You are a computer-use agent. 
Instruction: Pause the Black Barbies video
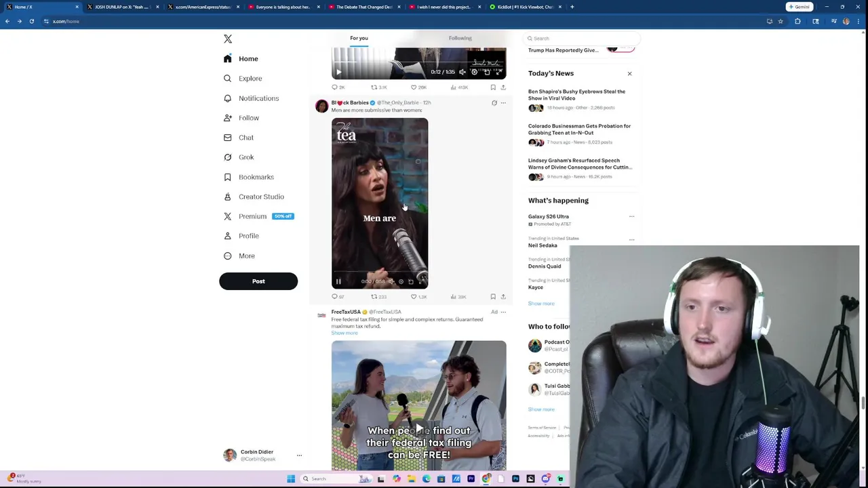(x=338, y=281)
